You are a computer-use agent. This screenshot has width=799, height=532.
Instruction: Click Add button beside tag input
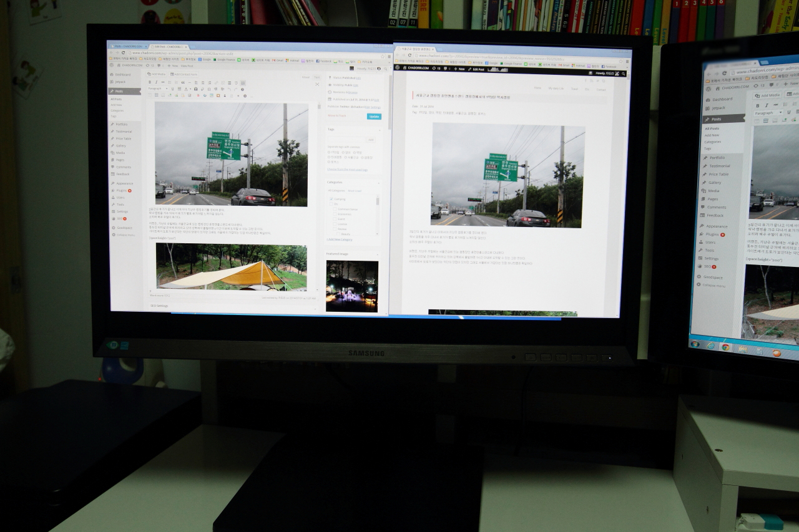(371, 140)
